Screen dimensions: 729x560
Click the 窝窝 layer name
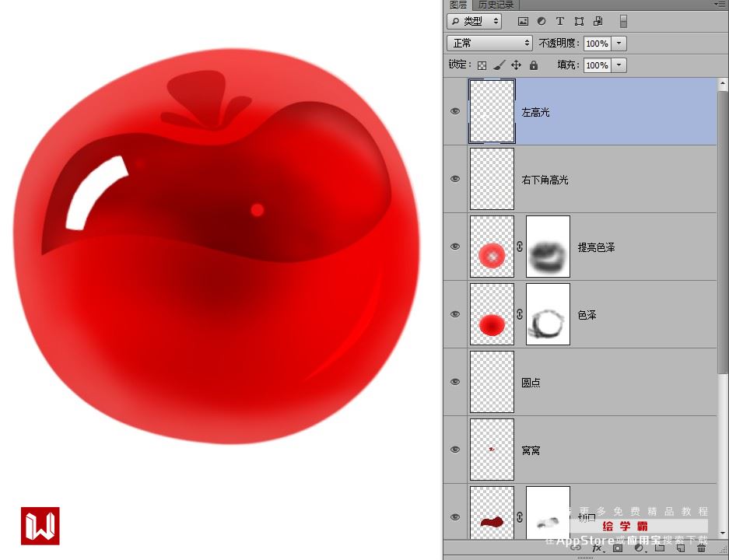(x=531, y=450)
